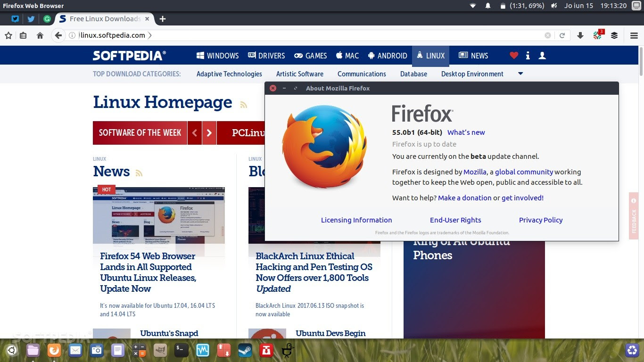This screenshot has height=362, width=644.
Task: Switch to the pinned Twitter tab
Action: tap(31, 19)
